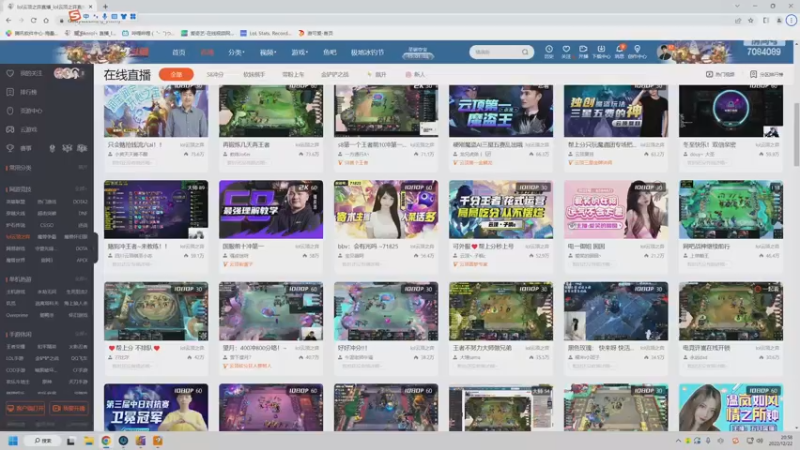Open the 排行榜 ranking sidebar icon

point(10,92)
